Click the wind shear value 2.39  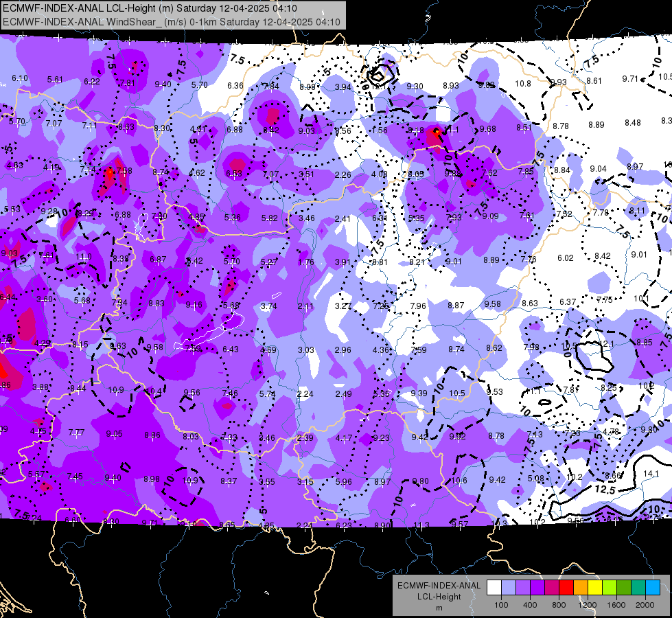[x=305, y=437]
